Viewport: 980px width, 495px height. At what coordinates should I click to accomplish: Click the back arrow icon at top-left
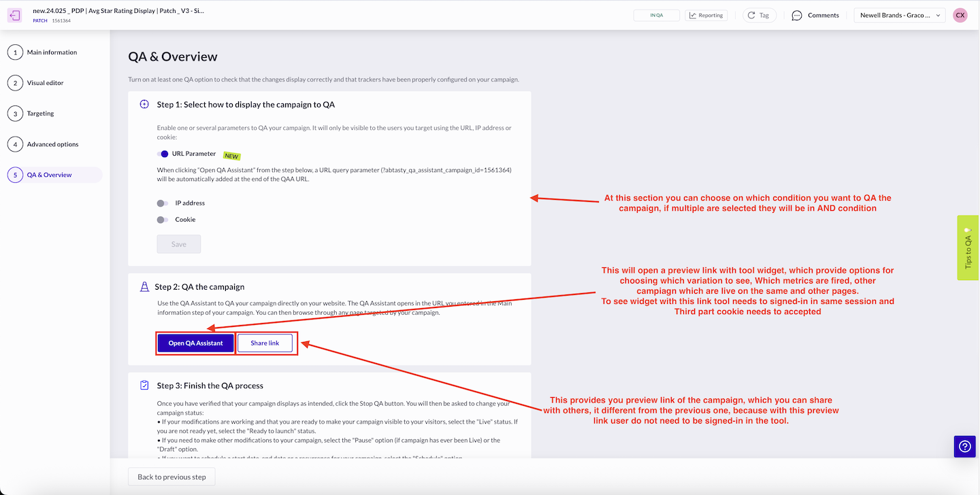15,15
